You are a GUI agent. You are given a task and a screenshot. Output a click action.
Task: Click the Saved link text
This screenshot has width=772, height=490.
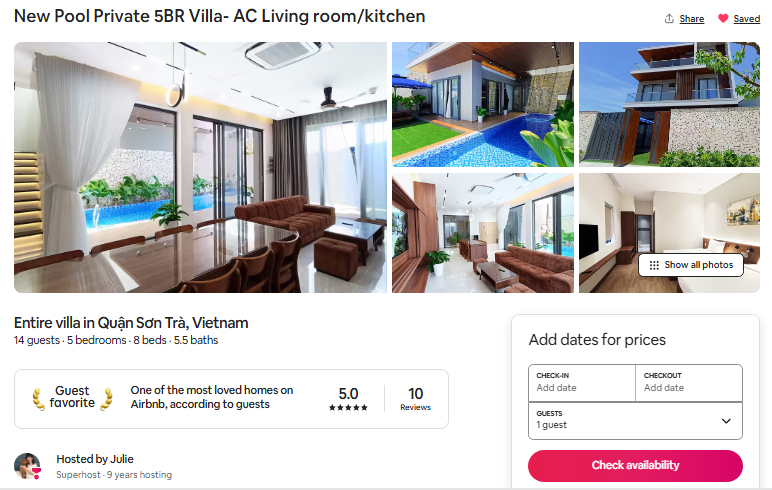(x=746, y=19)
